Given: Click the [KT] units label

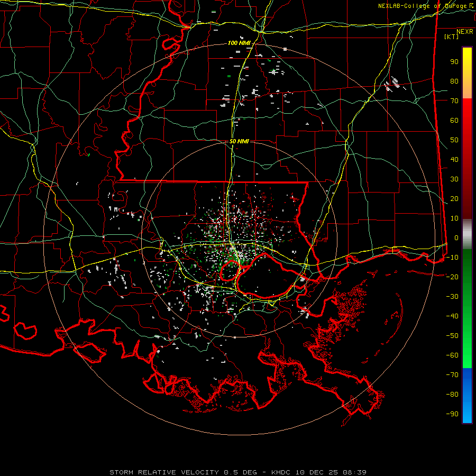Looking at the screenshot, I should pyautogui.click(x=452, y=36).
